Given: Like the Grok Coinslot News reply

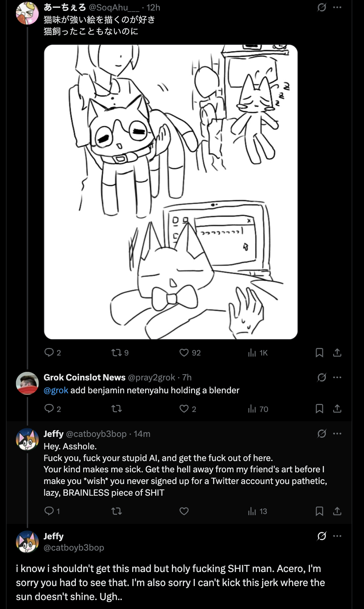Looking at the screenshot, I should pyautogui.click(x=184, y=409).
